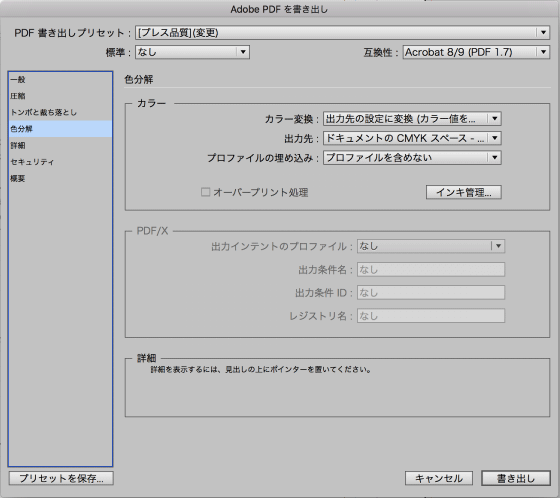Open the 互換性 Acrobat 8/9 dropdown
The width and height of the screenshot is (560, 498).
476,52
